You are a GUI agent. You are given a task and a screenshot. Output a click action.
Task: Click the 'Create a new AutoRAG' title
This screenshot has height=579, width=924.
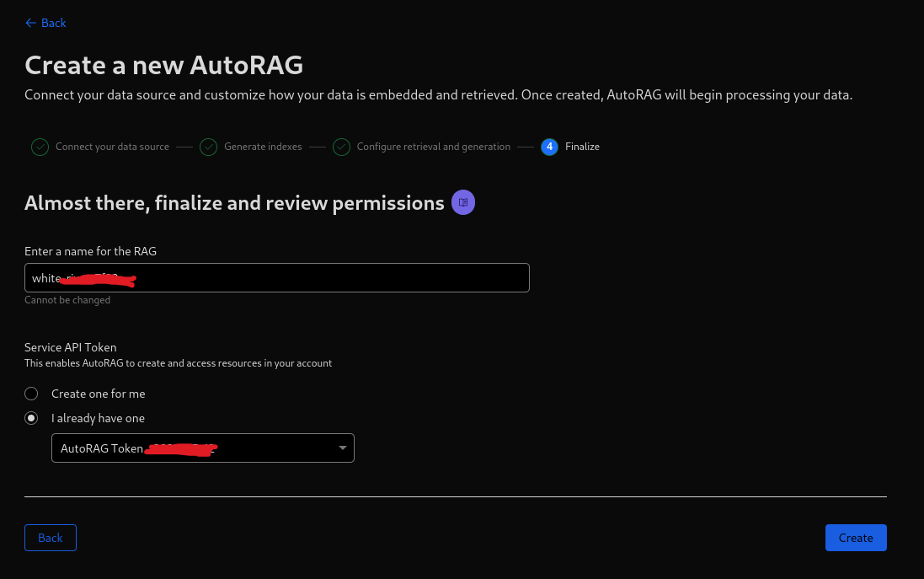pos(163,65)
